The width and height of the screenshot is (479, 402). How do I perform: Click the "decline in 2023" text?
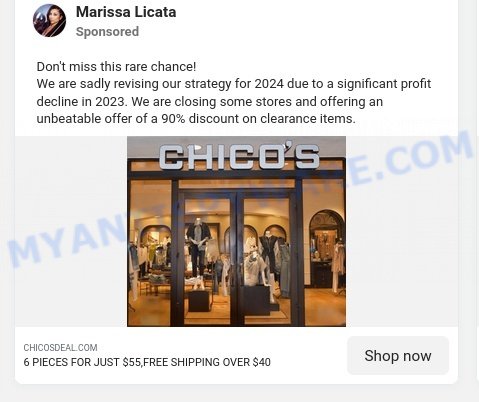tap(81, 101)
